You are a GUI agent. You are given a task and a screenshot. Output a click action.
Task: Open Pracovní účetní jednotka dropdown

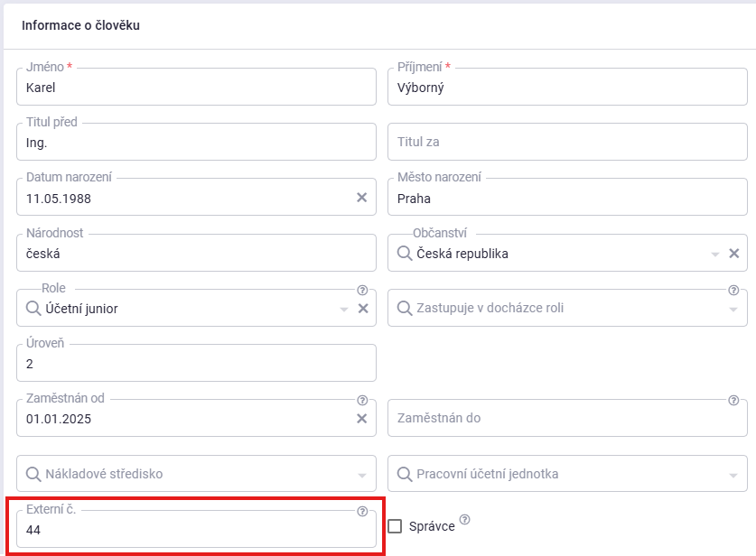click(x=733, y=475)
